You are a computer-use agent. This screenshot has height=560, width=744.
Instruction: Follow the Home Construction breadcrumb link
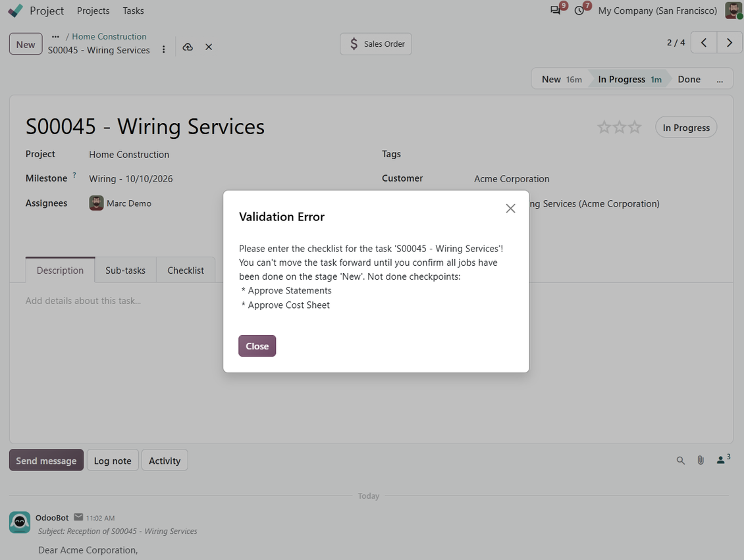pos(109,36)
